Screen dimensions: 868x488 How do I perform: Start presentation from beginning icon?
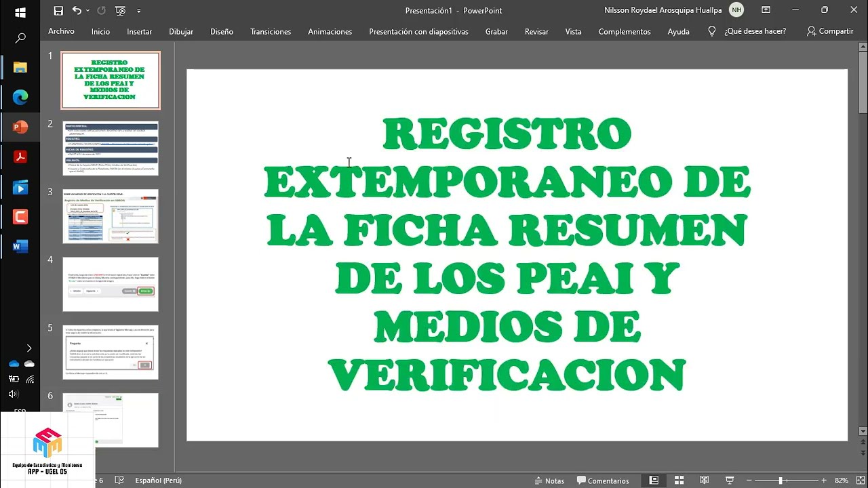pos(121,10)
